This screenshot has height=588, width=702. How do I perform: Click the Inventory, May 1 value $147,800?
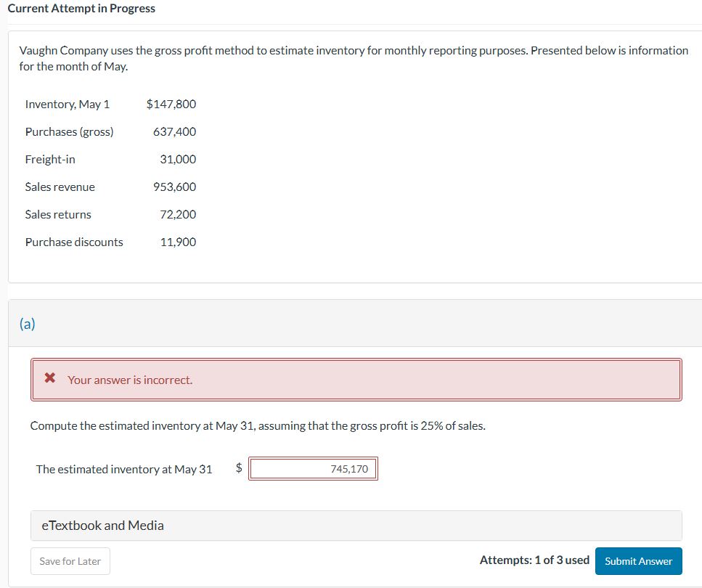tap(173, 104)
